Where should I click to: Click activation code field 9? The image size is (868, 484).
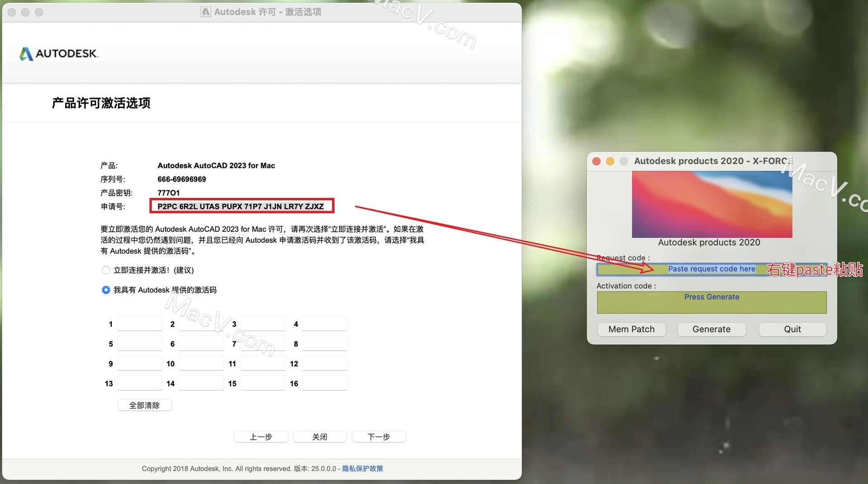pos(140,364)
